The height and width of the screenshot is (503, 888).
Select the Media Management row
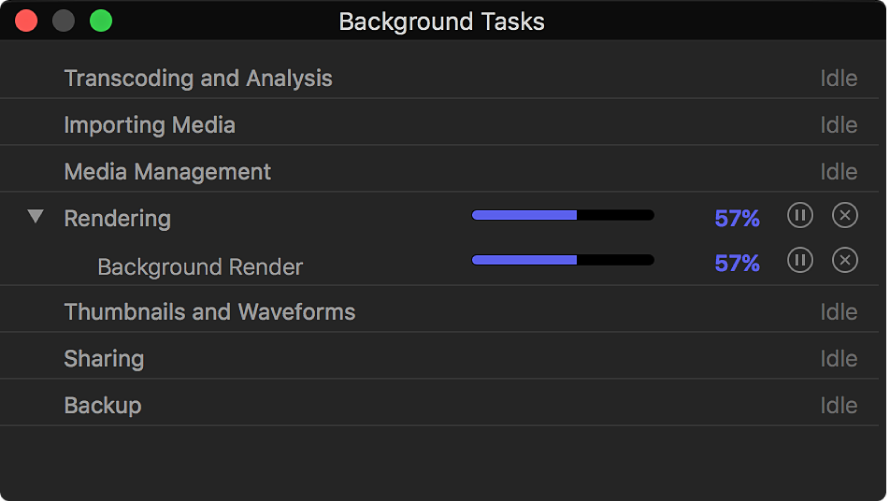[167, 172]
